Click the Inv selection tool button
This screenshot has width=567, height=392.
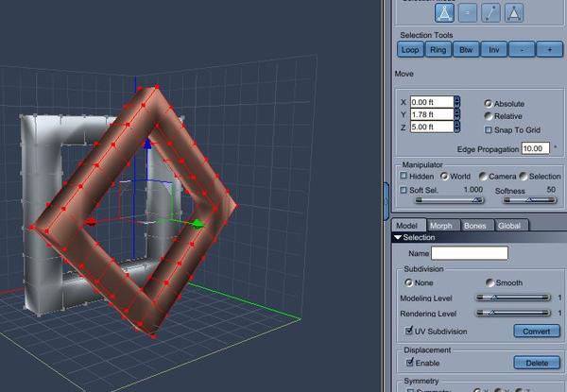(494, 49)
